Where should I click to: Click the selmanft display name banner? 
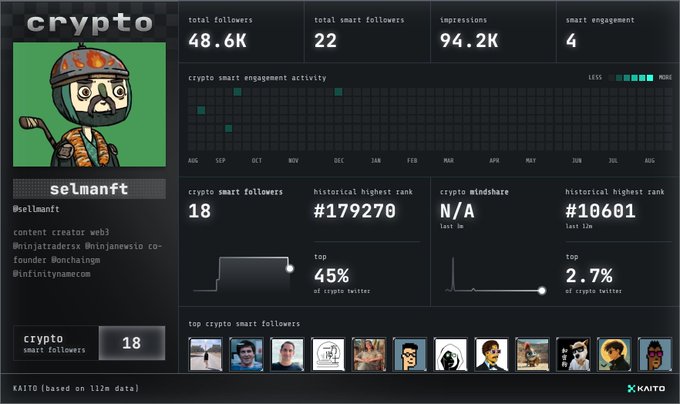(89, 189)
